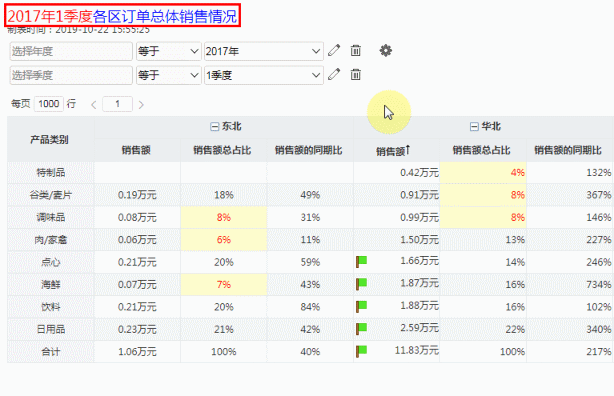Image resolution: width=614 pixels, height=396 pixels.
Task: Click the green flag beside 1.66万元
Action: (361, 262)
